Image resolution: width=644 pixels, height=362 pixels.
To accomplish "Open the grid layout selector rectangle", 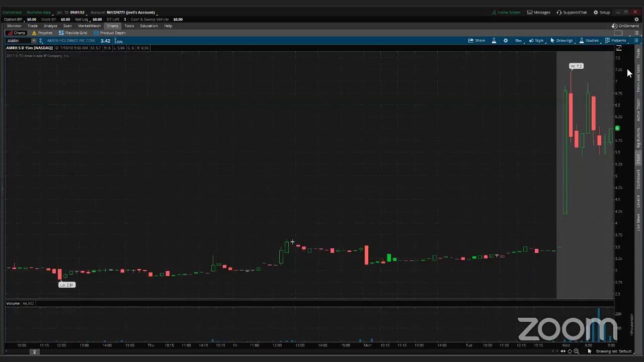I will (x=618, y=33).
